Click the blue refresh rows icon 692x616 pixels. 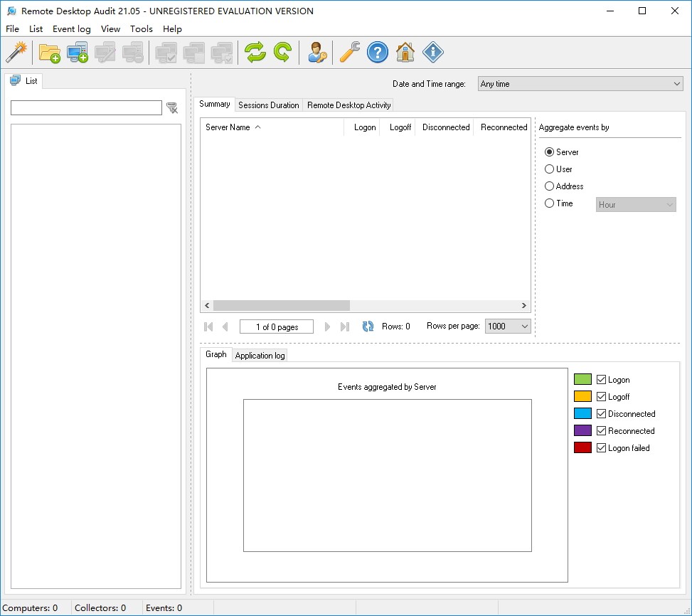368,326
